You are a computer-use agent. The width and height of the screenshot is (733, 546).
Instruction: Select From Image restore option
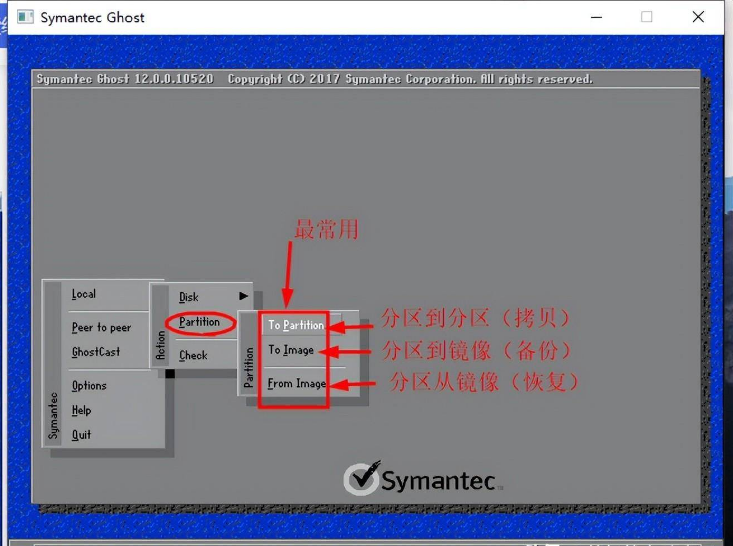tap(297, 384)
